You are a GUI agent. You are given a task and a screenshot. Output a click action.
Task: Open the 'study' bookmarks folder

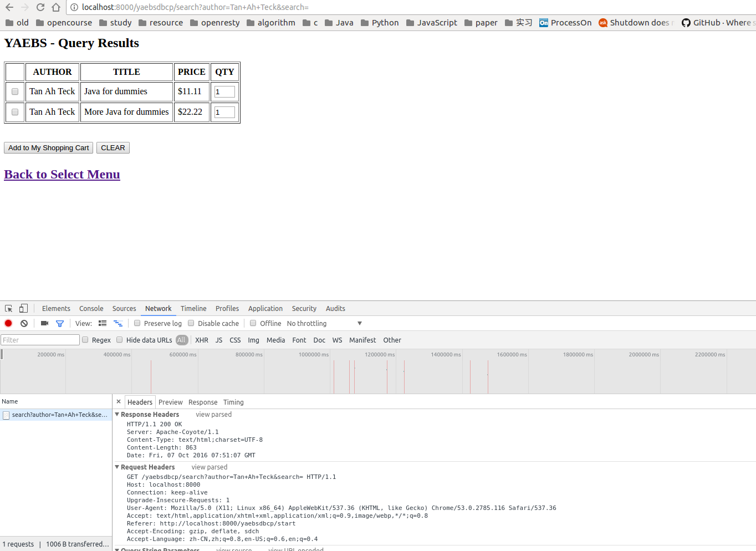115,23
